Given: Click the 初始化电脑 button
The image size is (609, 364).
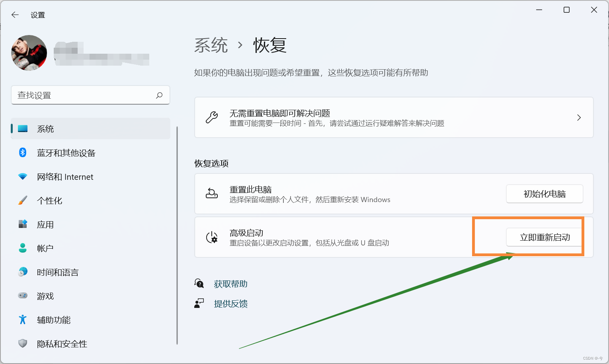Looking at the screenshot, I should (x=545, y=194).
